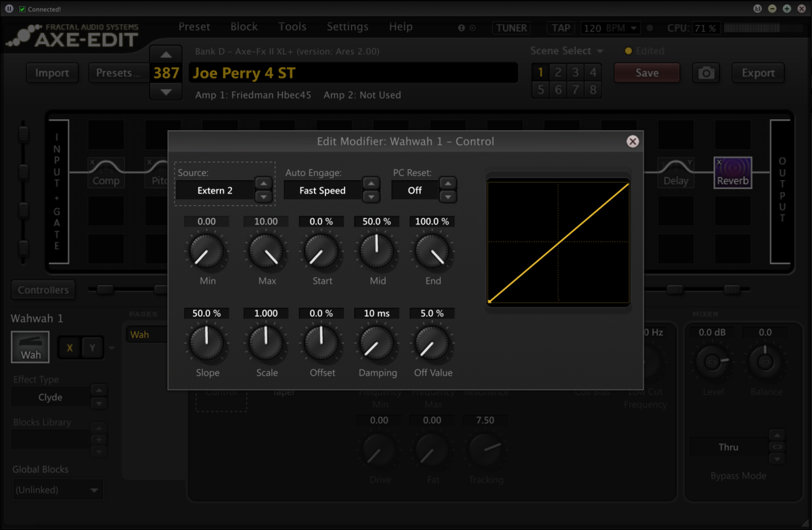Click the Source field showing Extern 2
The image size is (812, 530).
215,191
